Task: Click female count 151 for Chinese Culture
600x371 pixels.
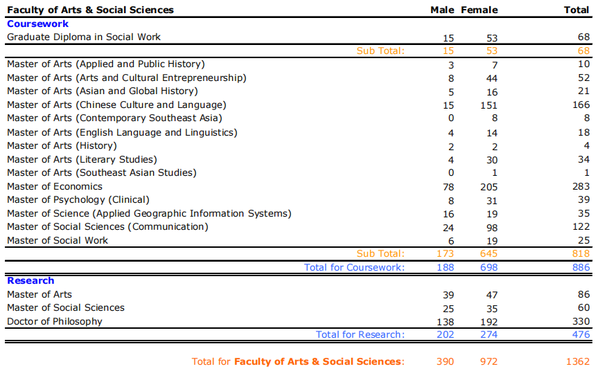Action: pyautogui.click(x=489, y=106)
